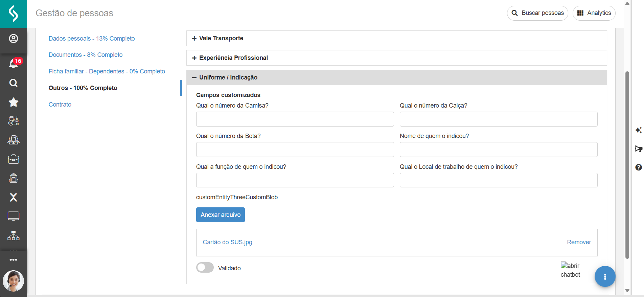Open the abrir chatbot image

[571, 270]
